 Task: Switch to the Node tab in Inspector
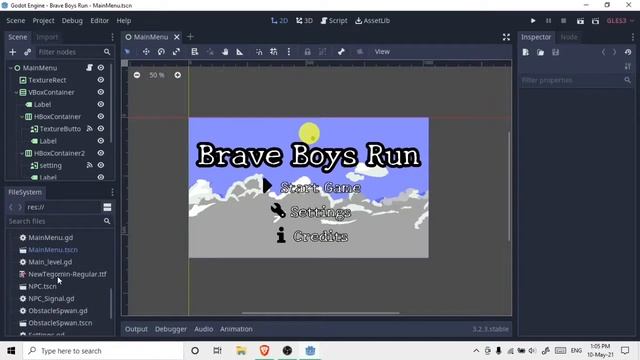(x=569, y=37)
